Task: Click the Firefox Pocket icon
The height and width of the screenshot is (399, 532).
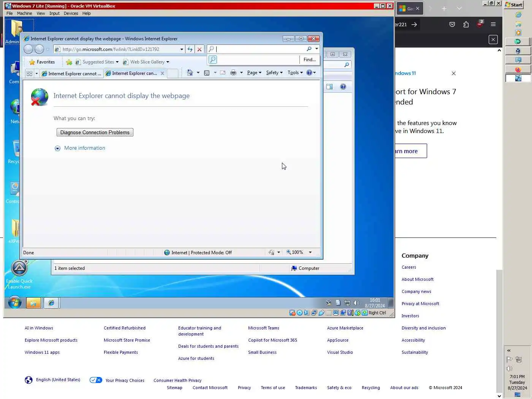Action: [452, 24]
